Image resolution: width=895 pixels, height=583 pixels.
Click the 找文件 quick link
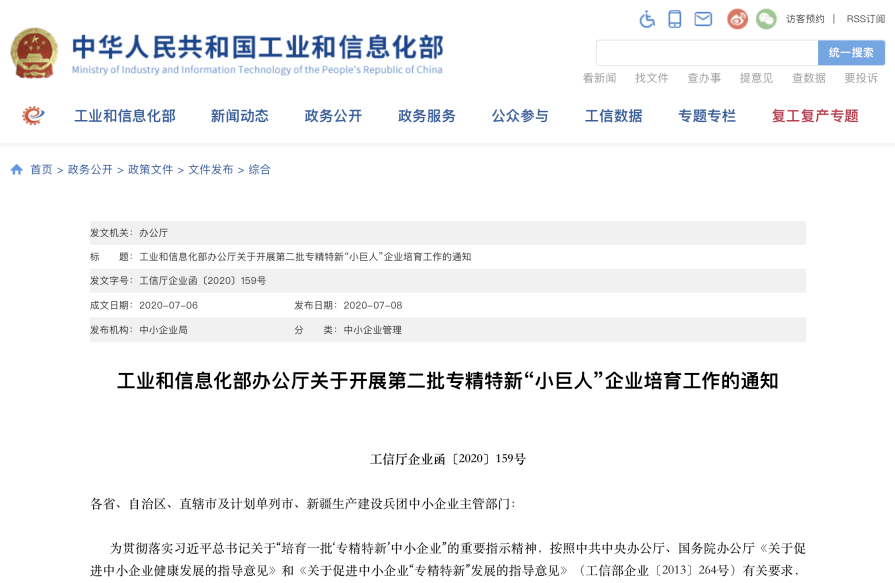pos(651,77)
